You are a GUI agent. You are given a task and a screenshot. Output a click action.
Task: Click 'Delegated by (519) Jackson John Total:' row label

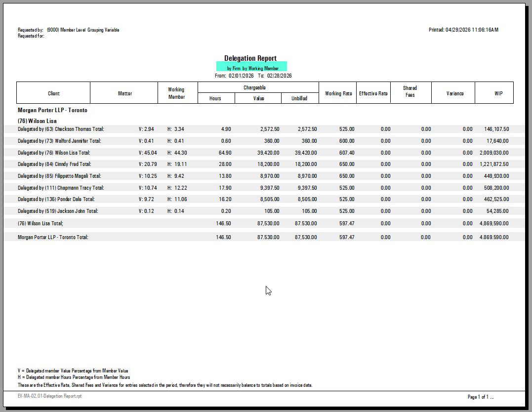(x=58, y=211)
